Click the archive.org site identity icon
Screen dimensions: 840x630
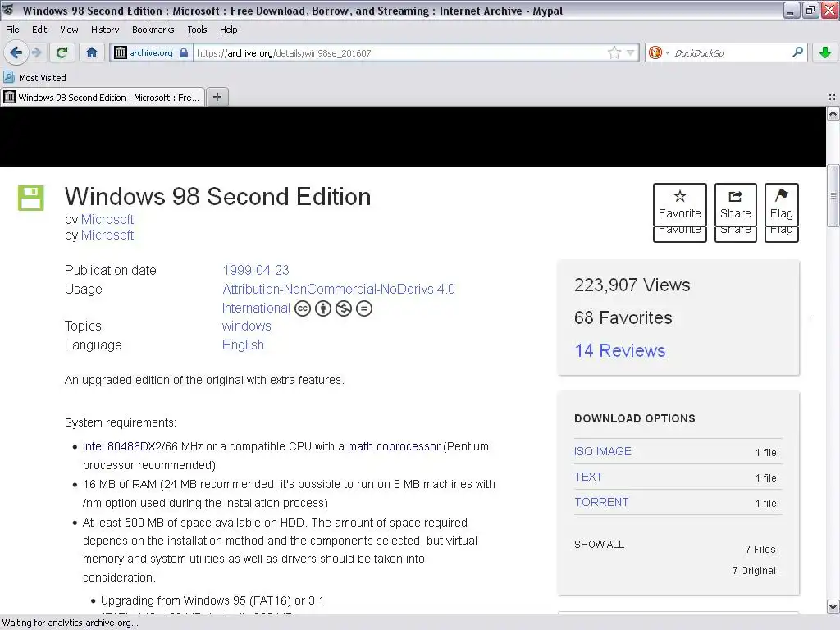pos(121,52)
